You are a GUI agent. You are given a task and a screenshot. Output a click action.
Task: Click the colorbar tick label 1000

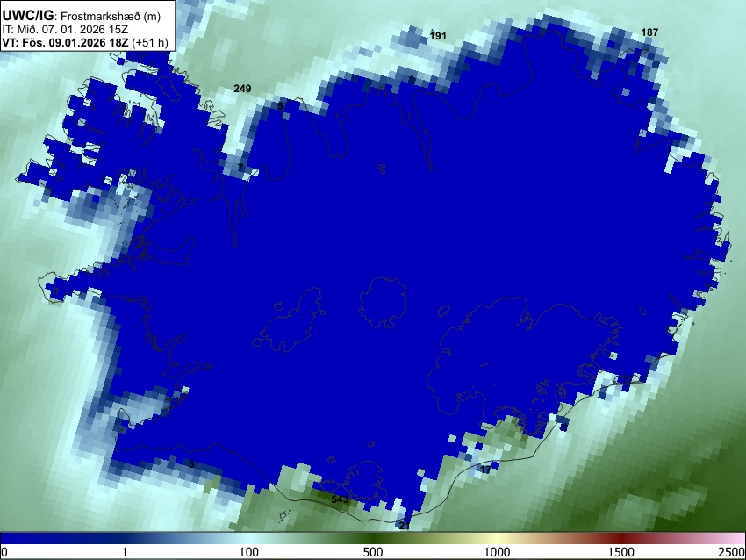pos(497,552)
